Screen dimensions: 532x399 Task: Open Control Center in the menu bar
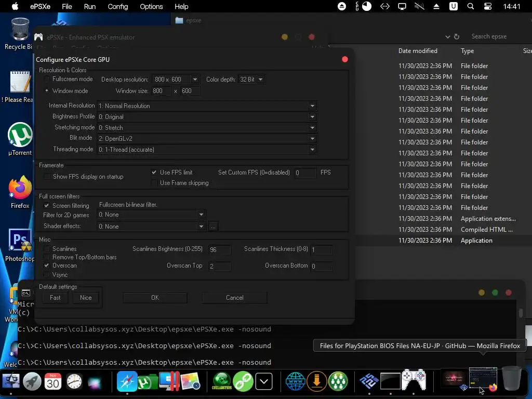(x=488, y=6)
